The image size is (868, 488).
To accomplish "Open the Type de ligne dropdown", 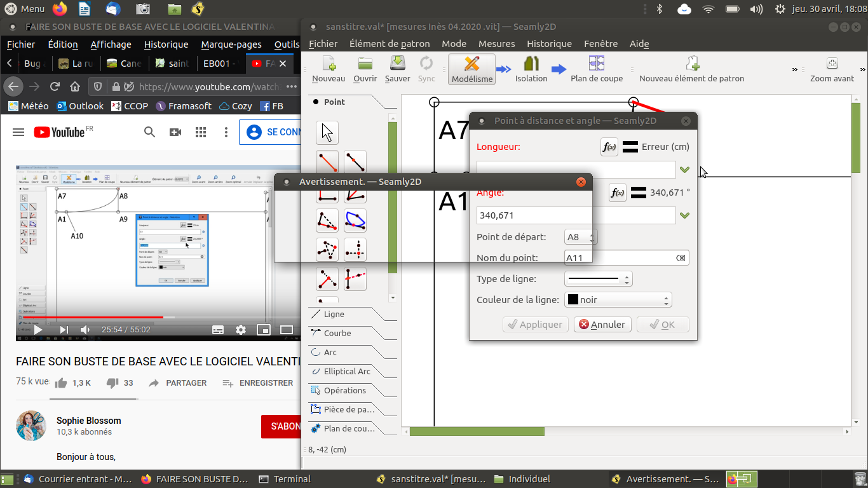I will coord(598,279).
